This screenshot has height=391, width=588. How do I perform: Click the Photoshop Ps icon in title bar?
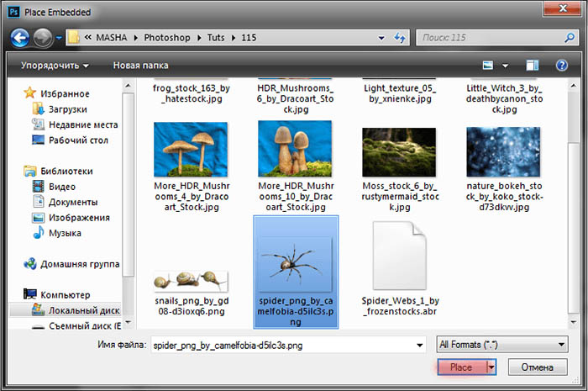(13, 12)
